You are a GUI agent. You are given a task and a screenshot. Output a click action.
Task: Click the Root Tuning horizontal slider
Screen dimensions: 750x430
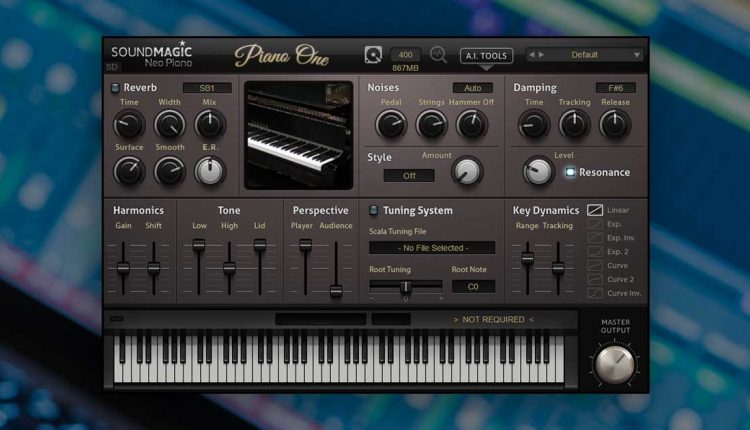[406, 287]
